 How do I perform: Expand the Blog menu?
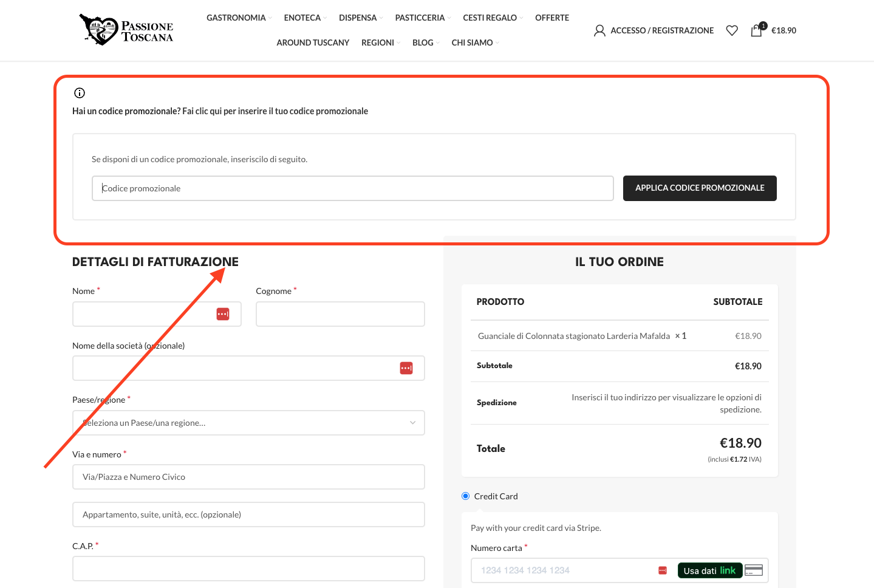[426, 43]
